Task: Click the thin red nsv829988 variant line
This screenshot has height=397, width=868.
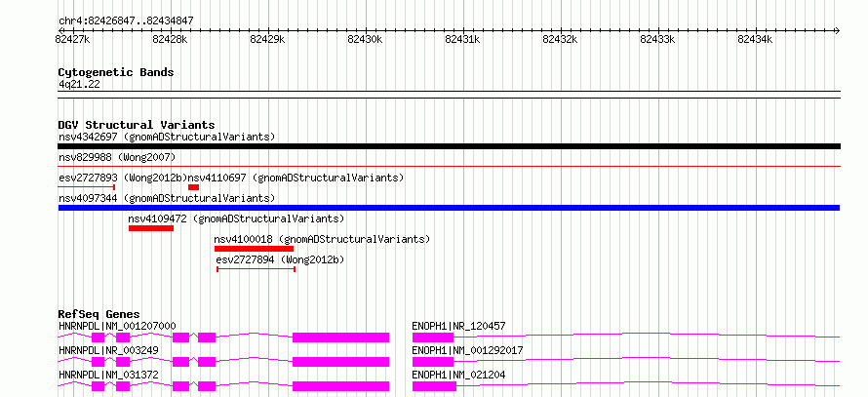Action: click(x=449, y=166)
